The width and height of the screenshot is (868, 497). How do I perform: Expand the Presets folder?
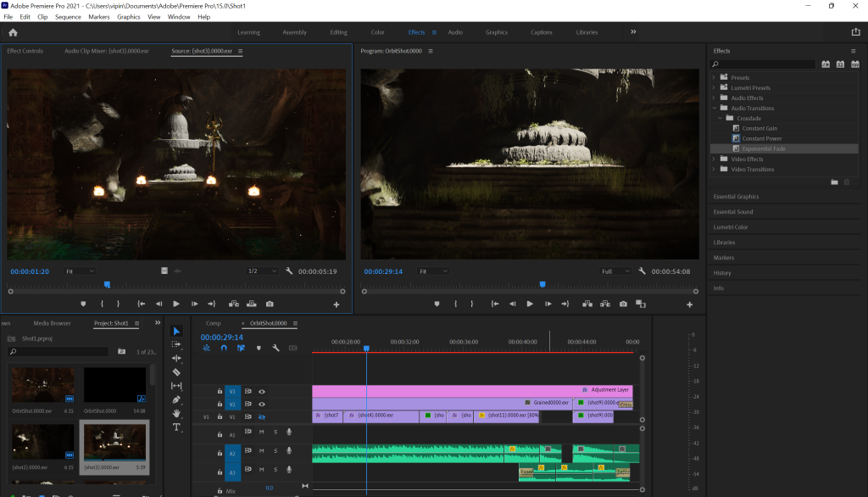[x=714, y=77]
